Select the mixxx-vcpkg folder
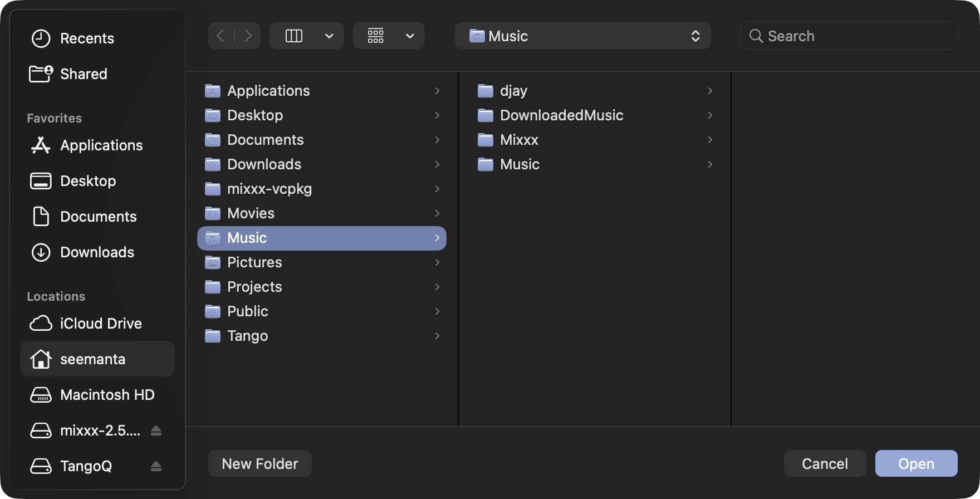The height and width of the screenshot is (499, 980). (x=322, y=189)
